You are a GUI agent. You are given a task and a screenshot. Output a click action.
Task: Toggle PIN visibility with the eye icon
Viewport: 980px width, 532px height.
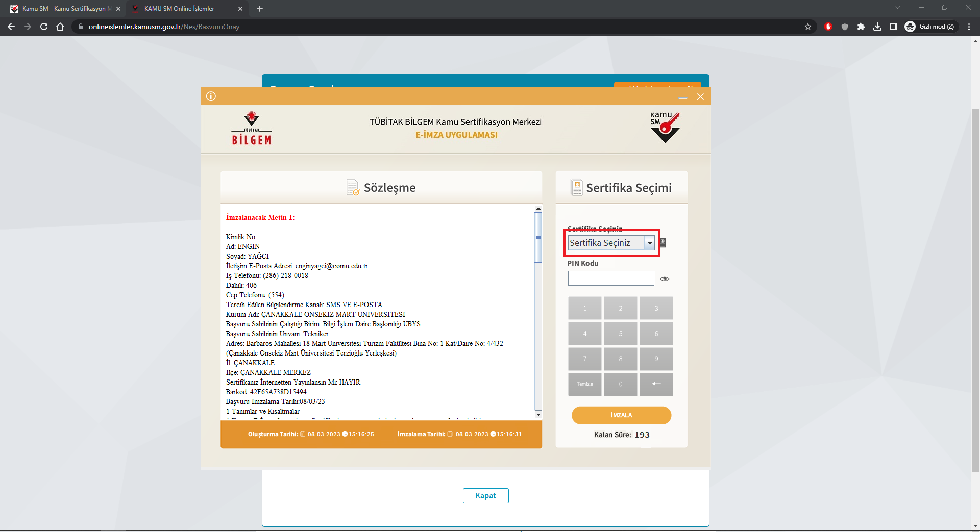tap(665, 279)
